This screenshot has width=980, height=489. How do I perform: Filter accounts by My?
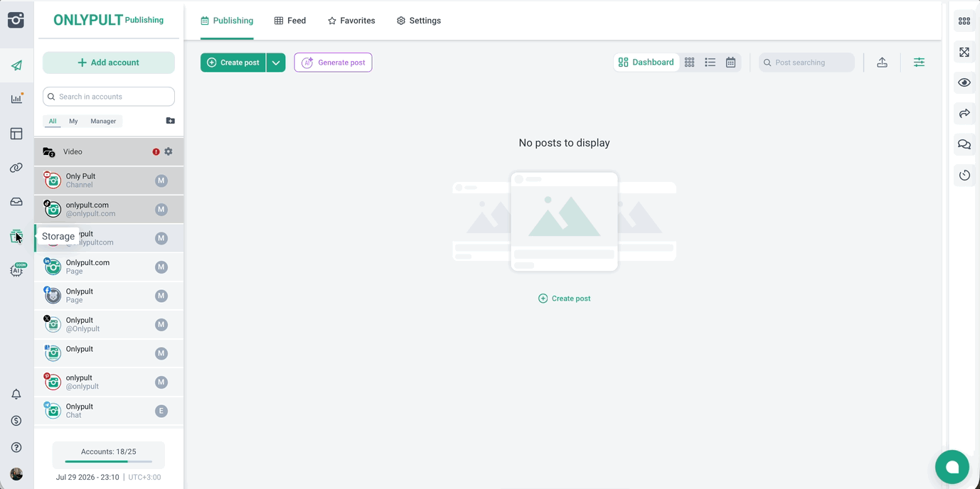(x=73, y=121)
